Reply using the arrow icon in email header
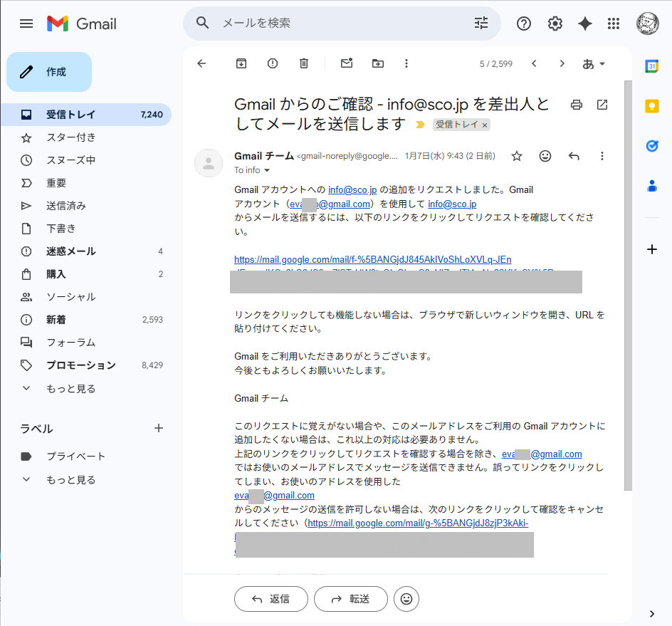This screenshot has height=626, width=672. 574,156
